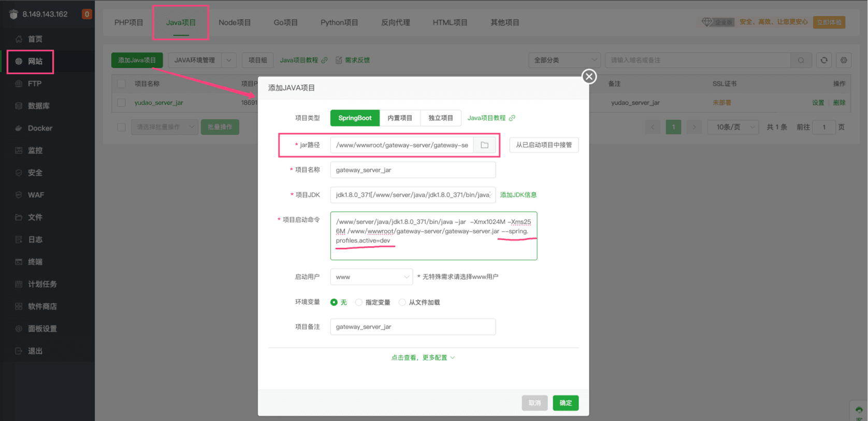Close the 添加JAVA项目 dialog

589,77
